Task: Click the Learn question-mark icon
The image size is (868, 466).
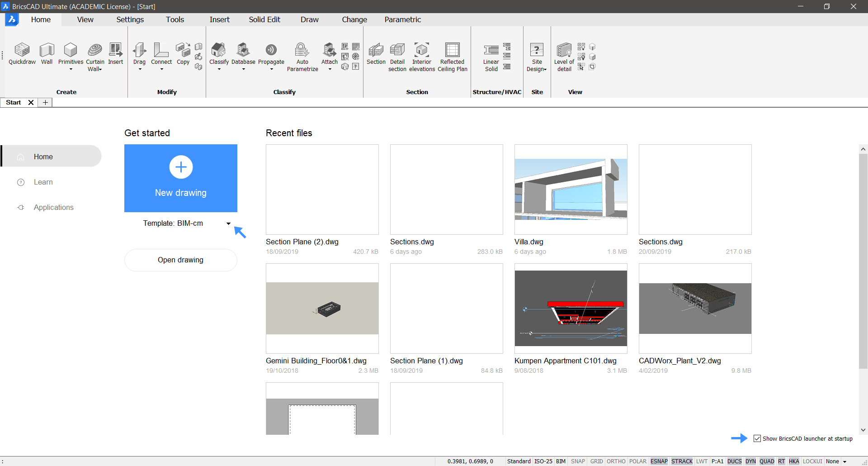Action: coord(21,182)
